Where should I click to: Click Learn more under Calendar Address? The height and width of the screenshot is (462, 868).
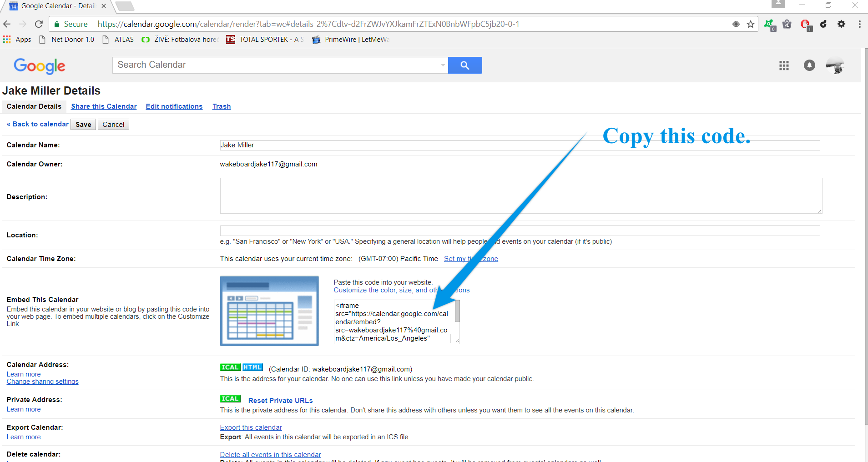click(x=24, y=374)
